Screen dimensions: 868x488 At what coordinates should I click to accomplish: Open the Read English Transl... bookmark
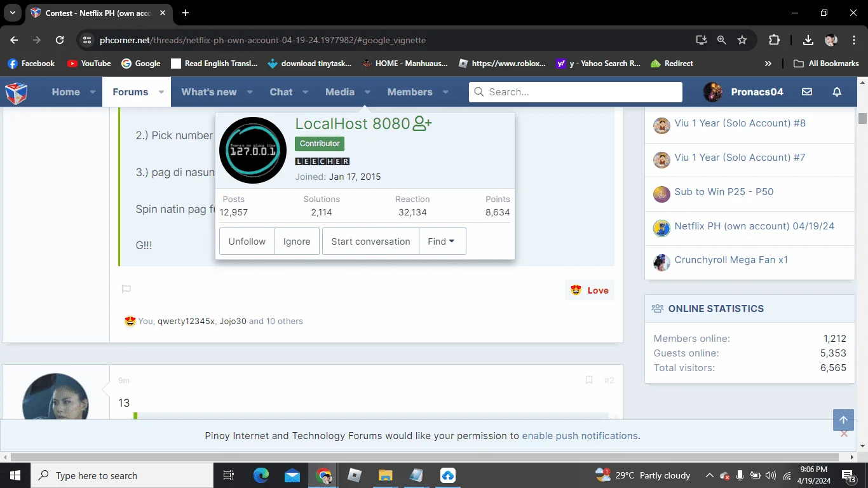click(214, 64)
